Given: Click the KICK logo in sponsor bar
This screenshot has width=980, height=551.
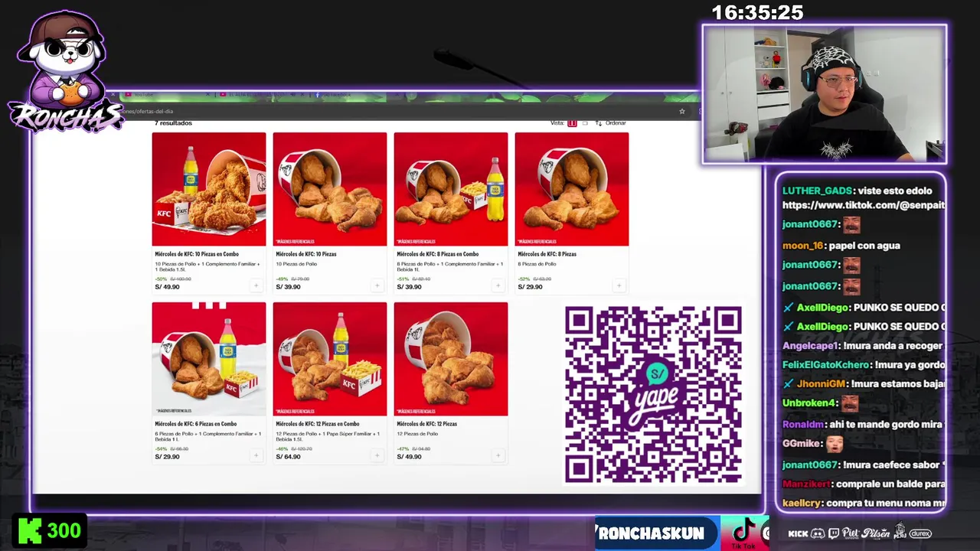Looking at the screenshot, I should pos(798,533).
